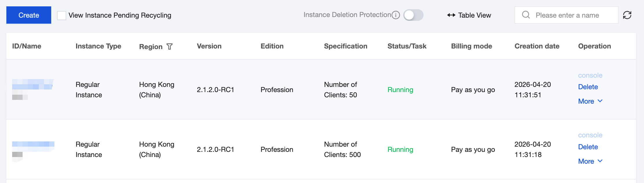Open console for the 50-client instance
Image resolution: width=644 pixels, height=183 pixels.
pos(590,75)
